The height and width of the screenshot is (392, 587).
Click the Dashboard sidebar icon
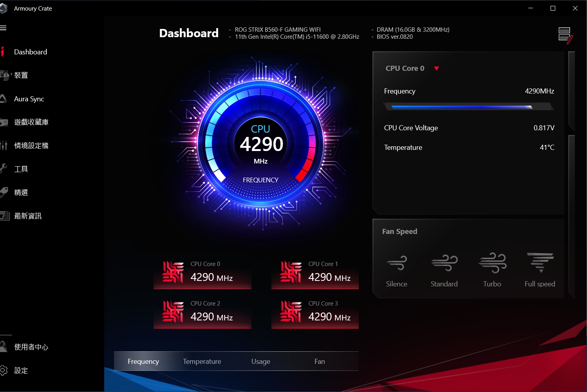pos(2,52)
